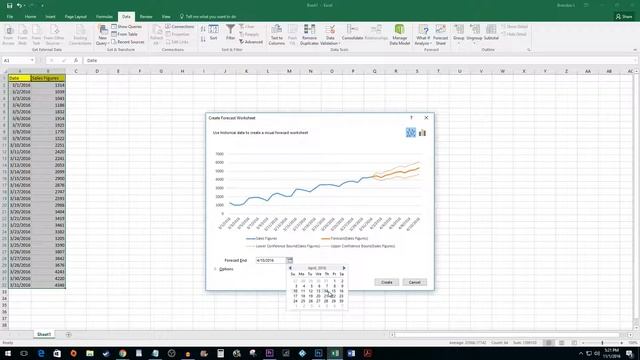Click Forecast Sheet icon
This screenshot has height=360, width=640.
click(440, 35)
